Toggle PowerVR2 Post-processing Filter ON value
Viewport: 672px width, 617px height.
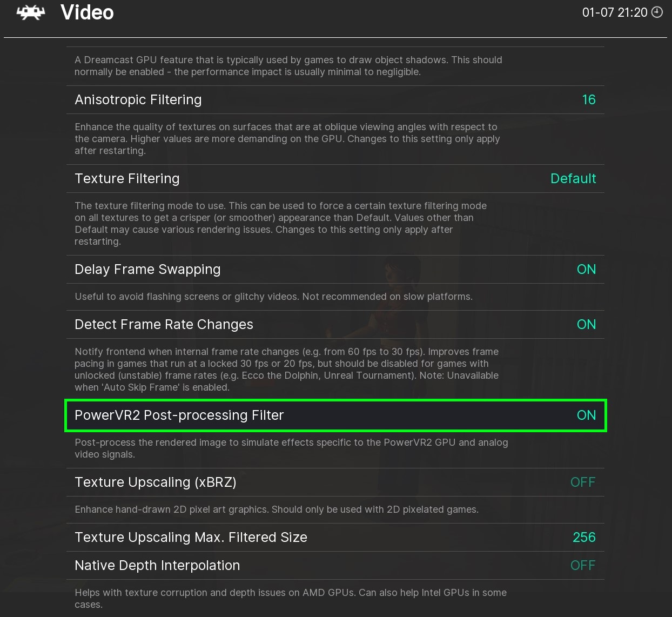pyautogui.click(x=586, y=415)
